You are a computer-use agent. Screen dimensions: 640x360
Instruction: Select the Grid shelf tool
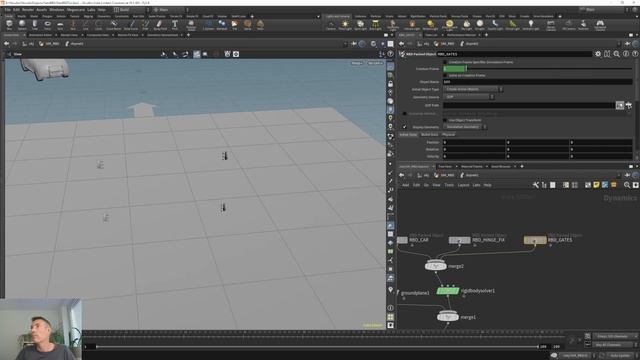tap(60, 25)
